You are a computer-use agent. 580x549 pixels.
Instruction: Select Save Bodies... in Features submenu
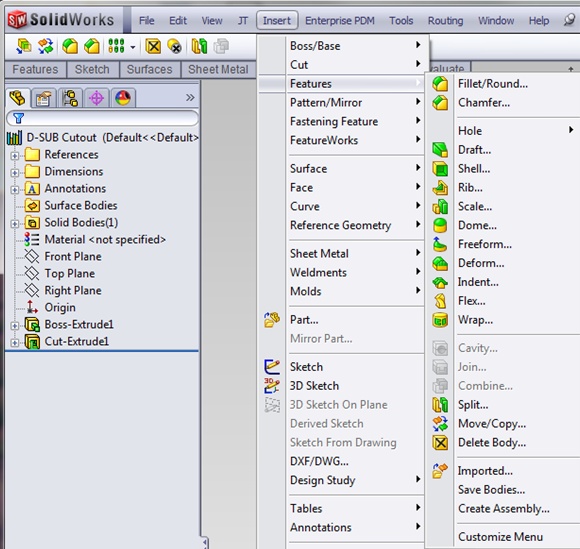491,490
